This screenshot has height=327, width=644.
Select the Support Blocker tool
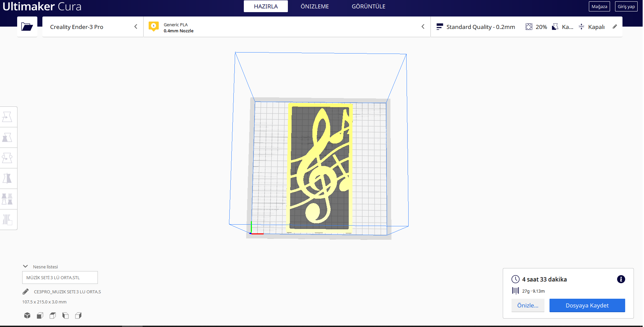[8, 220]
